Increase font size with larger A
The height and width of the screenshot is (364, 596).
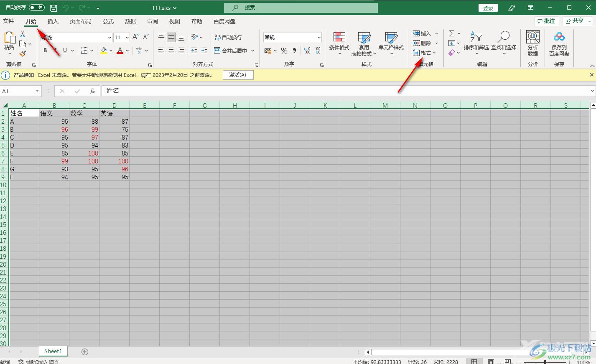pos(135,37)
